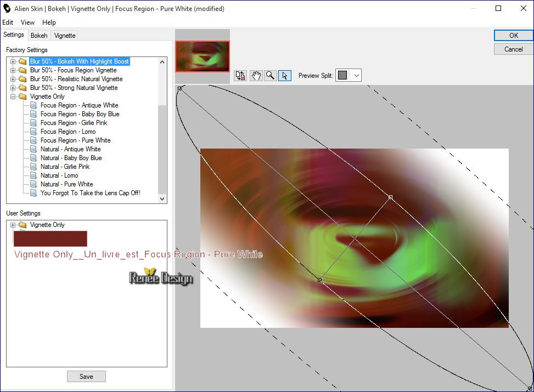Click the ellipse handle at image lower left
The height and width of the screenshot is (392, 534).
point(319,280)
